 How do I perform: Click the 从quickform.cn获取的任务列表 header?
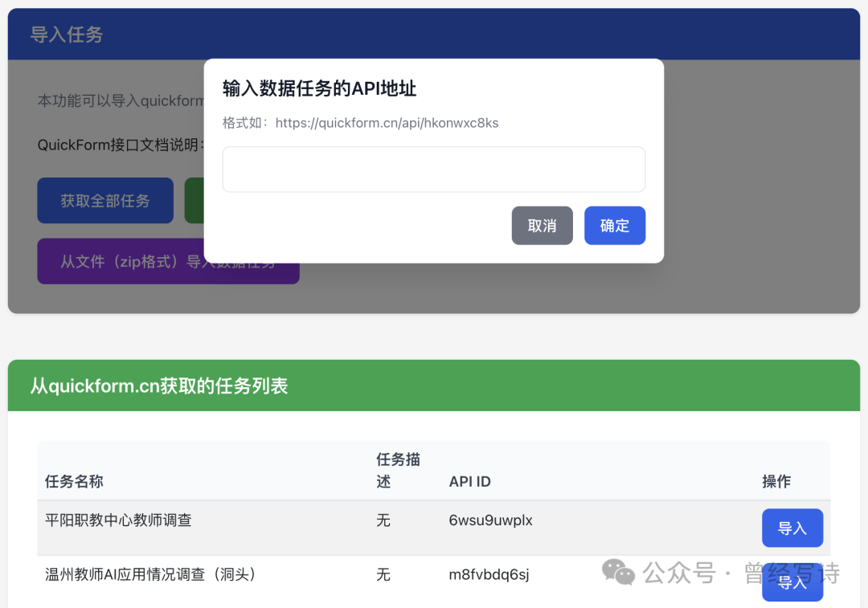coord(433,385)
